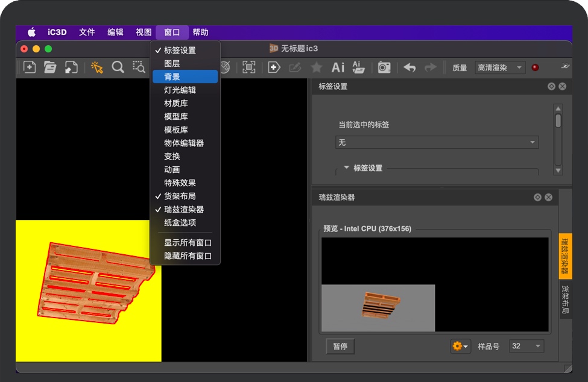588x382 pixels.
Task: Click the new document icon in toolbar
Action: click(30, 67)
